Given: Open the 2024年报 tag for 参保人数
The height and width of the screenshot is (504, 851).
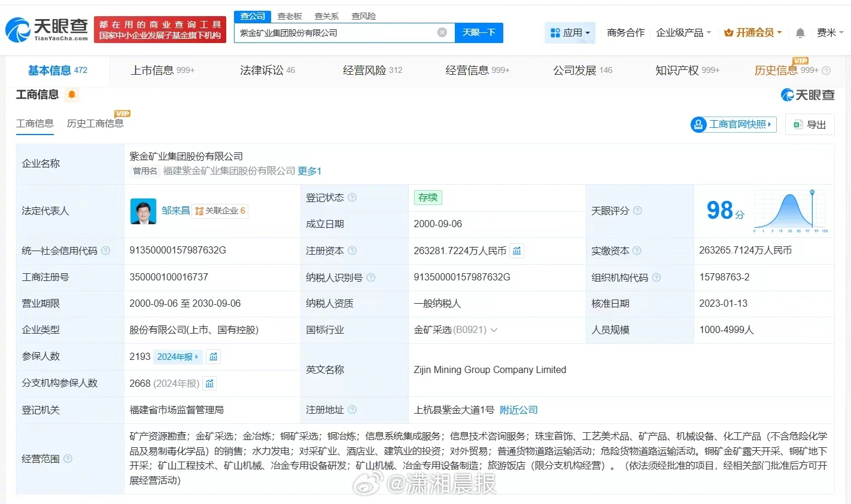Looking at the screenshot, I should (x=178, y=356).
